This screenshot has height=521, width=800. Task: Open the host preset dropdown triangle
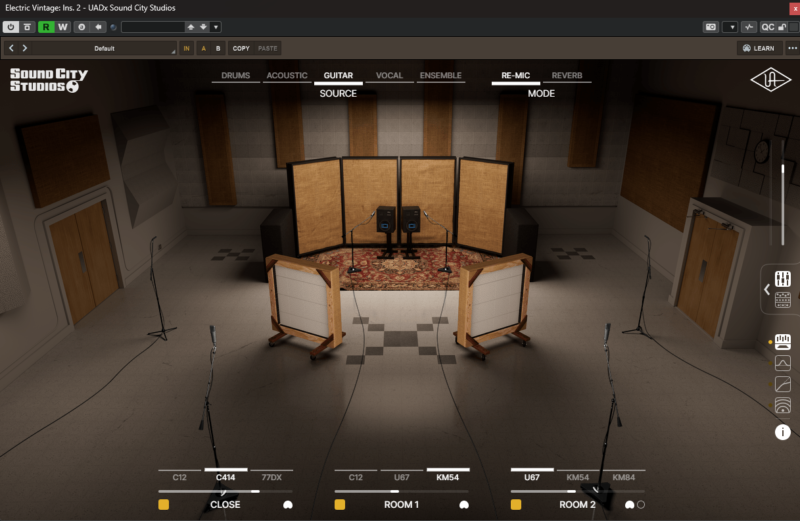point(216,27)
